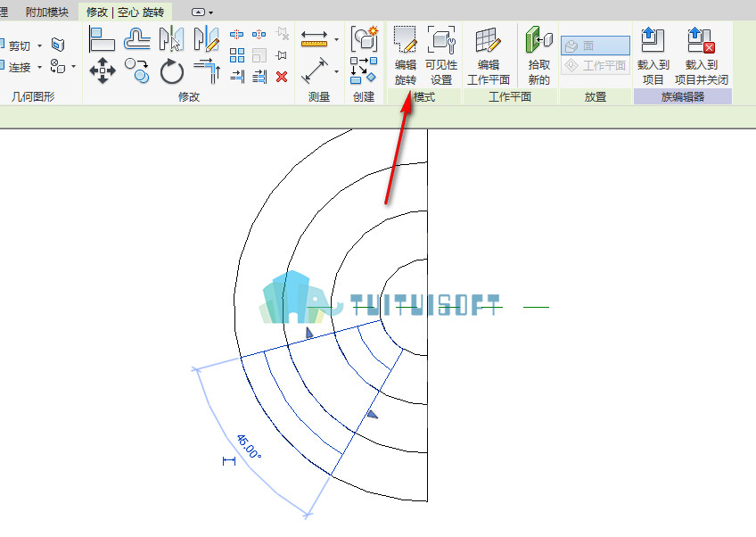Screen dimensions: 756x537
Task: Click the Unpin tool icon
Action: pyautogui.click(x=282, y=34)
